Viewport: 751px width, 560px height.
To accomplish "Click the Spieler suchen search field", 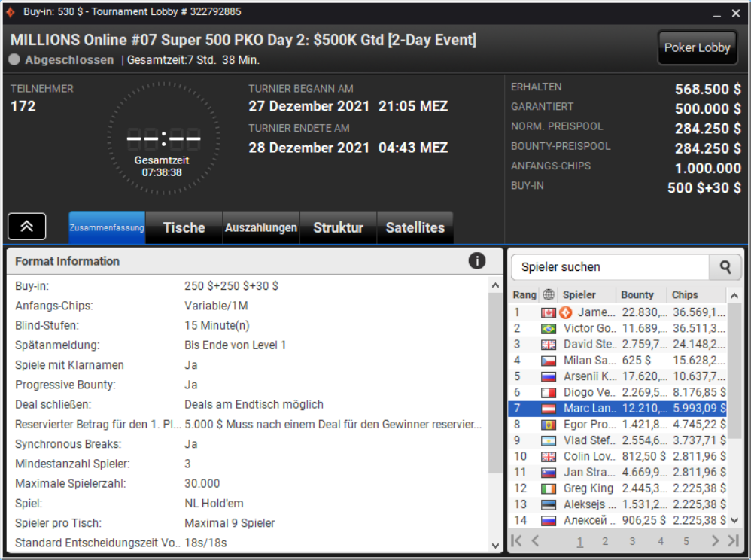I will point(610,267).
